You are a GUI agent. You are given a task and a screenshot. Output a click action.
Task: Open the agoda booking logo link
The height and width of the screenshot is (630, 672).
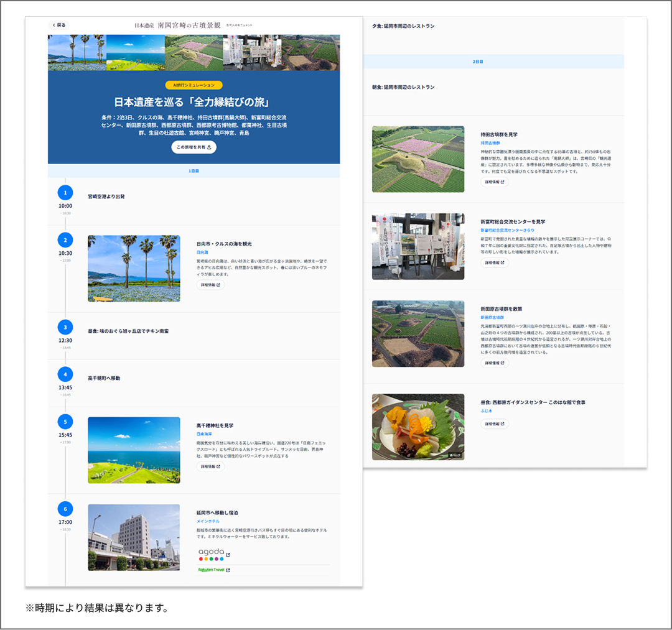[214, 555]
